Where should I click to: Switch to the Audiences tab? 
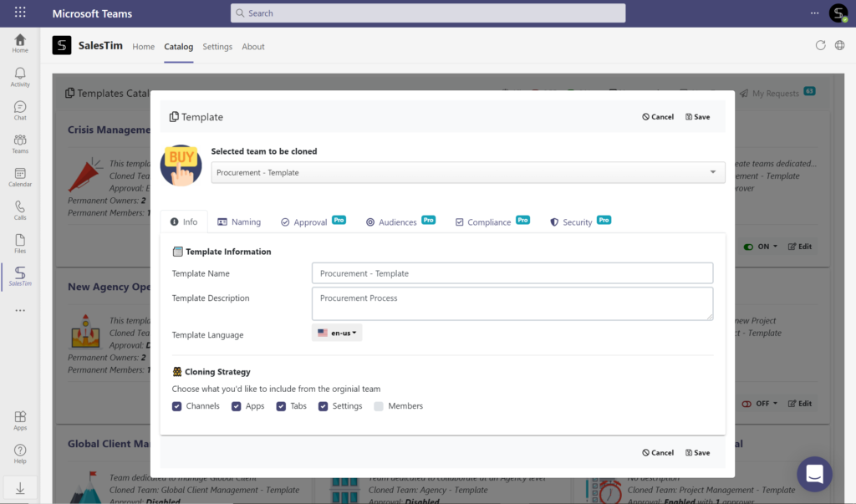[400, 221]
